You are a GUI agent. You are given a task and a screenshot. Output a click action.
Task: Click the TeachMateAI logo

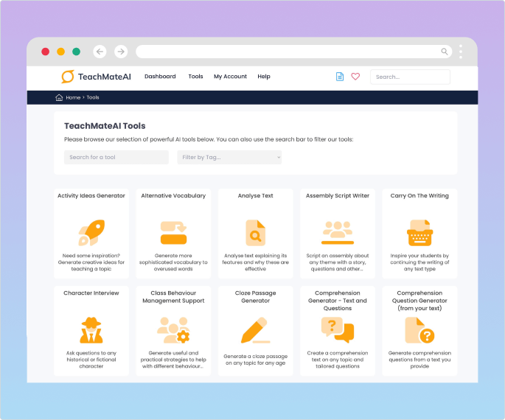click(x=97, y=77)
